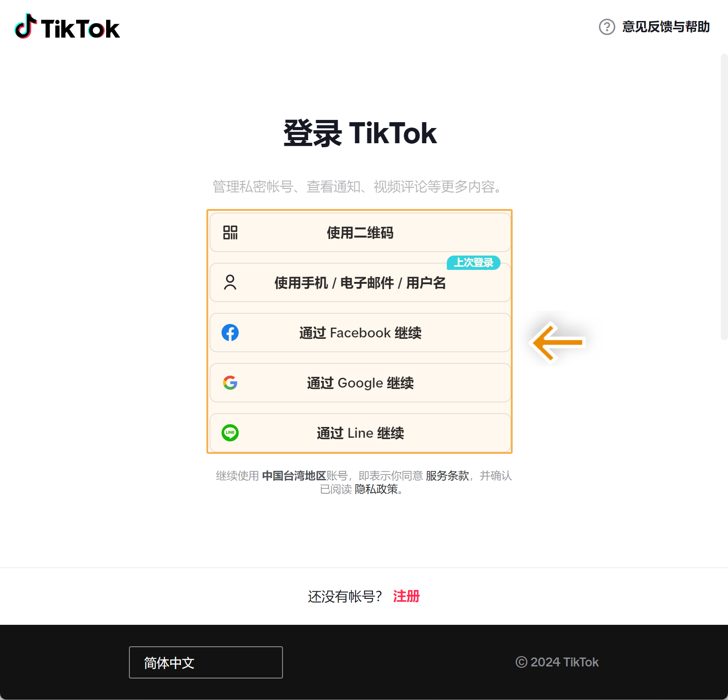Viewport: 728px width, 700px height.
Task: Open 意见反馈与帮助 text link
Action: 666,27
